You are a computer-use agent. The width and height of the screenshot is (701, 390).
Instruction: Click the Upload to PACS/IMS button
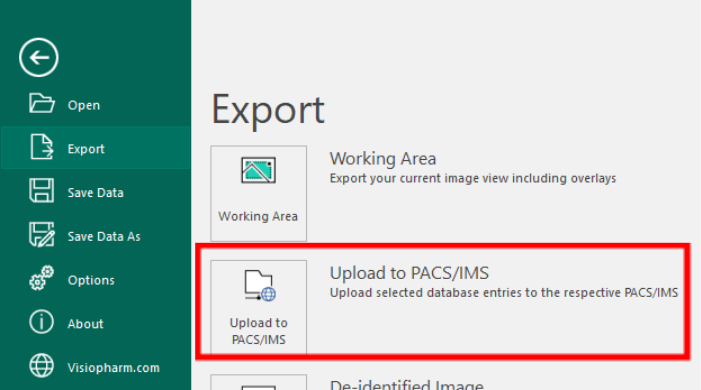tap(259, 308)
